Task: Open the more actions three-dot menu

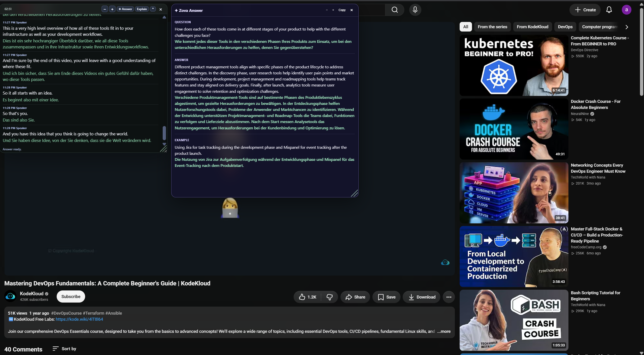Action: pyautogui.click(x=449, y=297)
